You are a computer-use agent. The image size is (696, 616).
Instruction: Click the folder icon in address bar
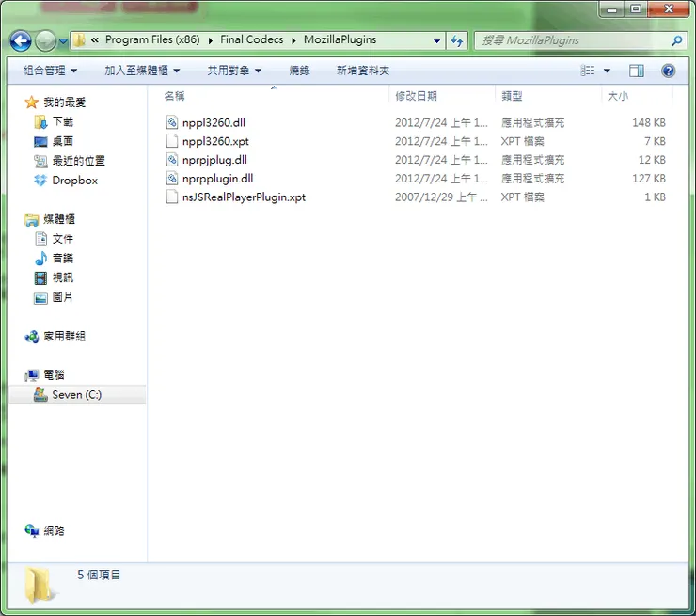click(x=79, y=40)
